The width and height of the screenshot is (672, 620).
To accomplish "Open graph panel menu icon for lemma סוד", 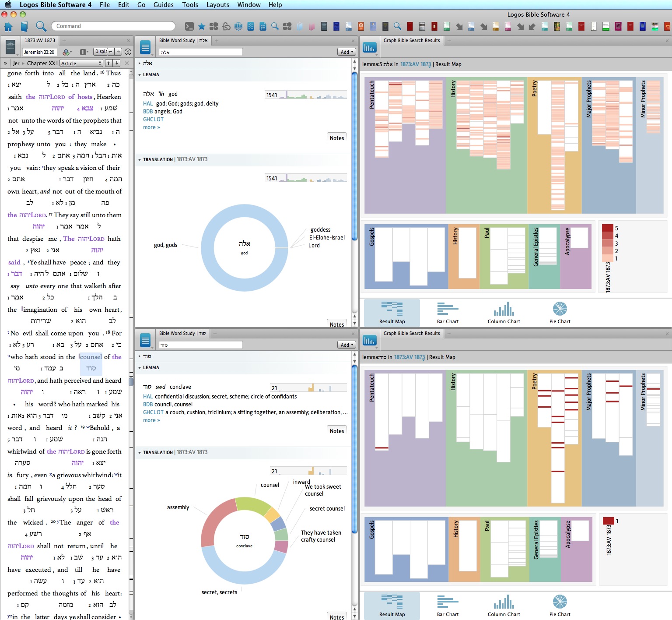I will [369, 340].
